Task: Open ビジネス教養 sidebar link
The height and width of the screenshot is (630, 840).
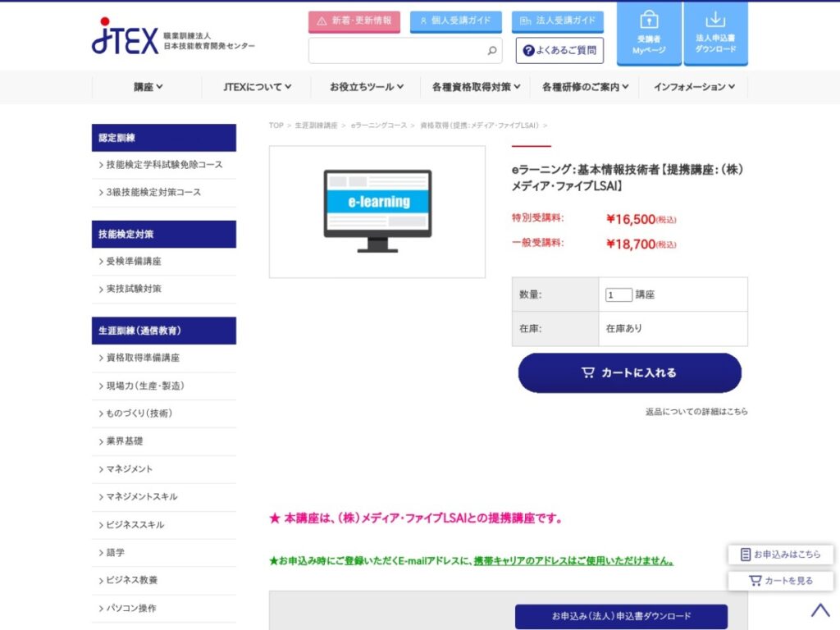Action: [164, 580]
